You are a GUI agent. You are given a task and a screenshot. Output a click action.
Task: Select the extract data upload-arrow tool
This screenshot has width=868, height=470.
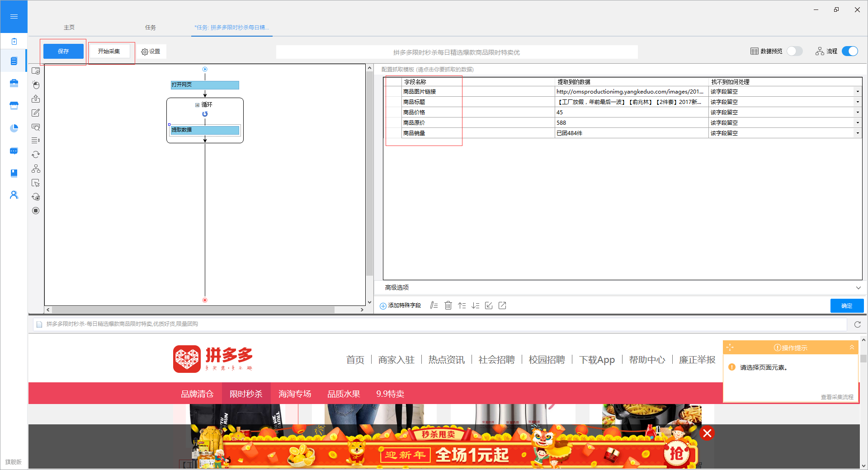pyautogui.click(x=36, y=99)
